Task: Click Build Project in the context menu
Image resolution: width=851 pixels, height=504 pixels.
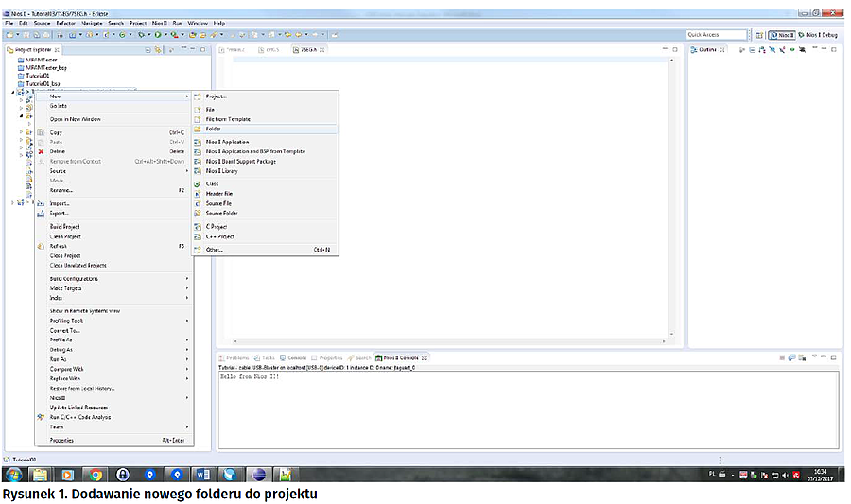Action: (65, 227)
